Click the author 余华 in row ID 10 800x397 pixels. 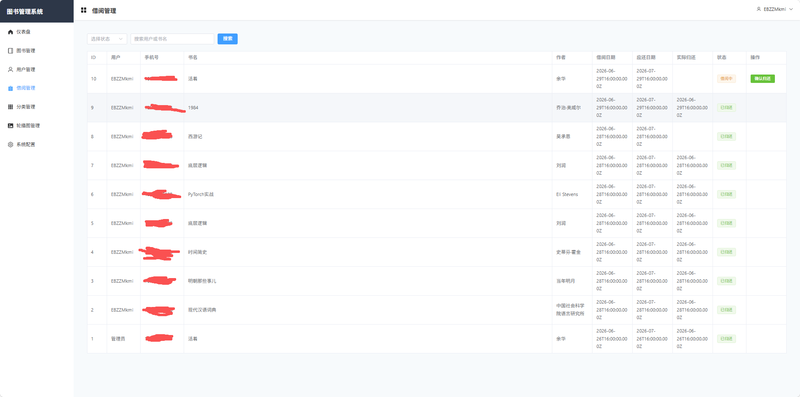point(561,79)
